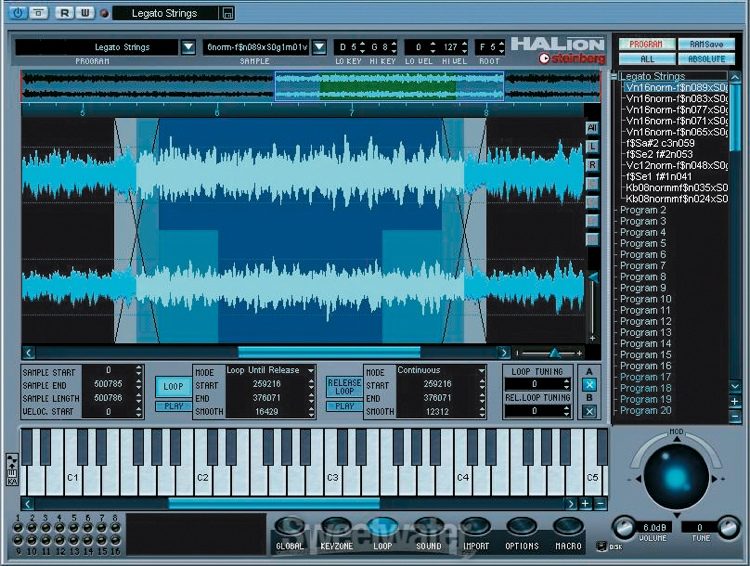Toggle the A loop X checkbox
750x566 pixels.
589,384
